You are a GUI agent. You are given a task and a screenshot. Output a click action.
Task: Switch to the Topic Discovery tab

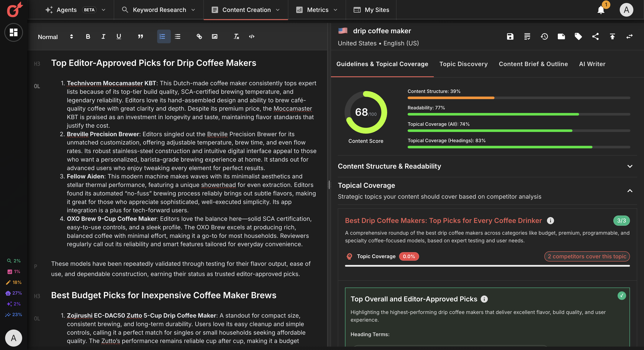[463, 64]
